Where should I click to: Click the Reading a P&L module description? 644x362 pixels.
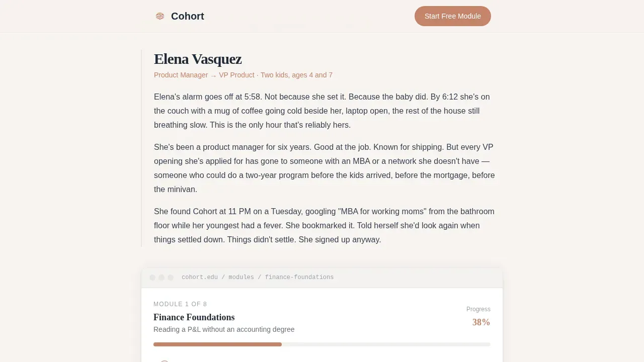tap(224, 329)
